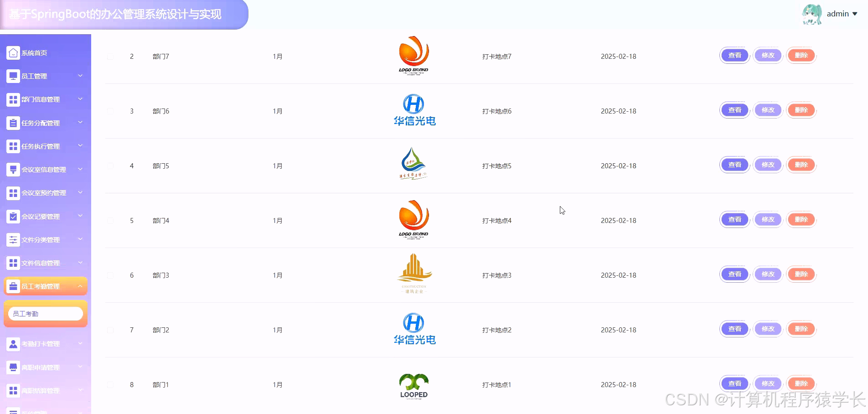This screenshot has width=868, height=414.
Task: Expand 任务分配管理 with its chevron
Action: click(x=80, y=122)
